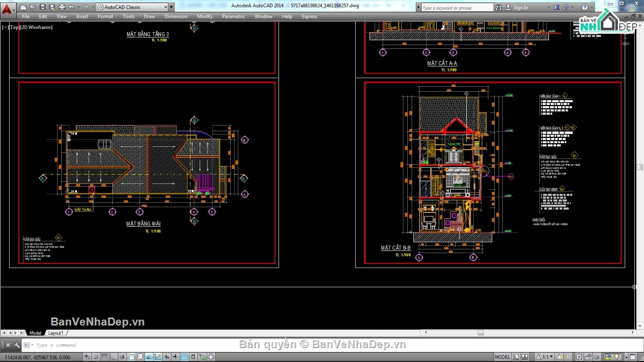Click the Save disk icon

[x=42, y=7]
